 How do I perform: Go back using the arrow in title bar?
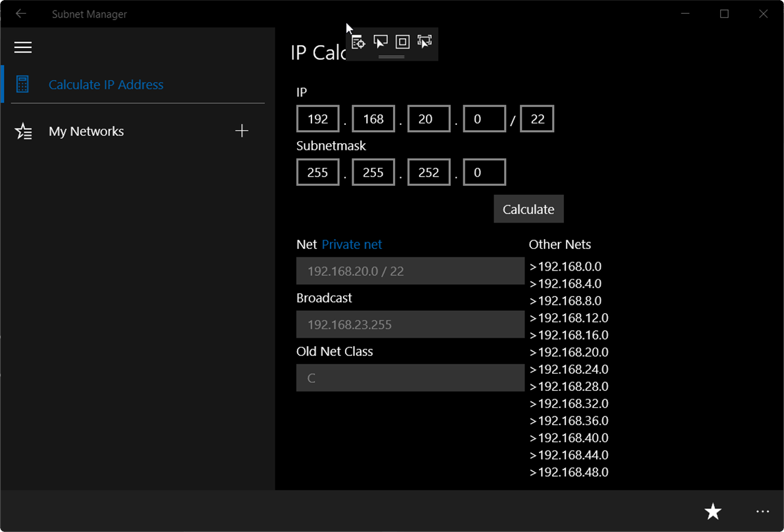[x=20, y=14]
